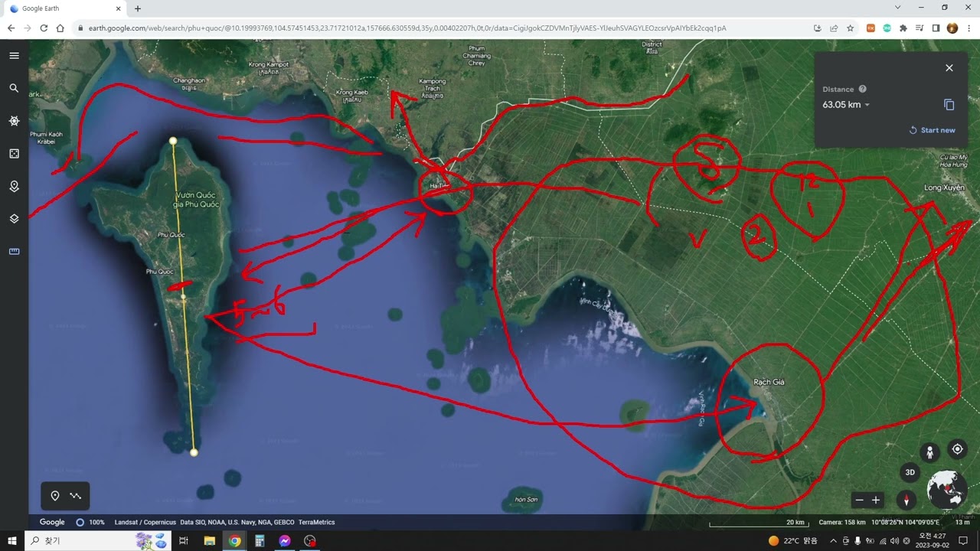
Task: Launch Voyager ship's wheel icon
Action: pyautogui.click(x=14, y=121)
